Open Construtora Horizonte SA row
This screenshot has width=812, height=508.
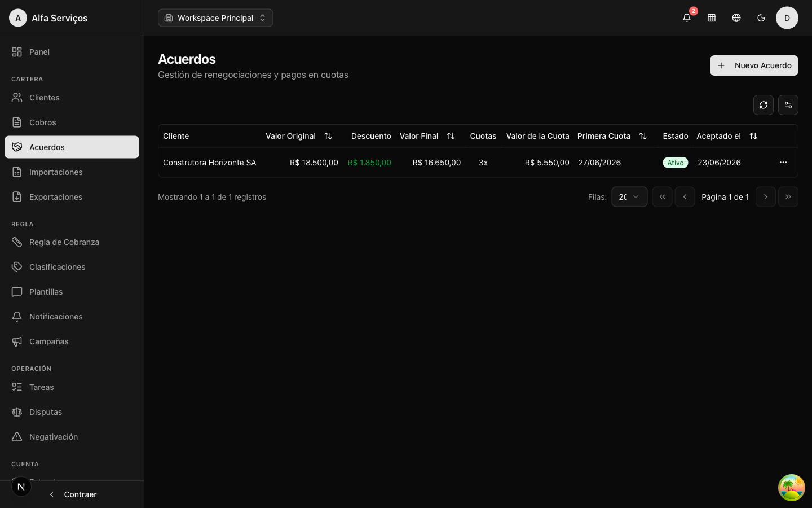[478, 163]
